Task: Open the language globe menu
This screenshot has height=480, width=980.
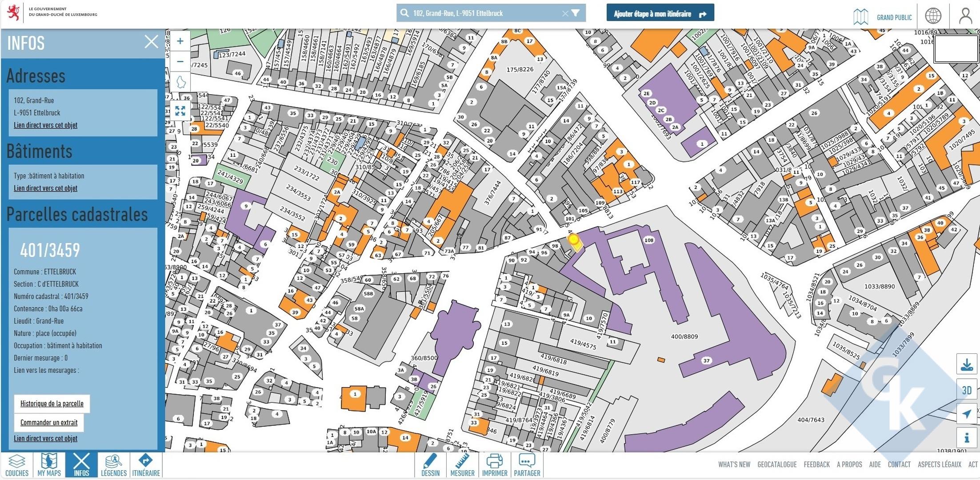Action: pos(933,16)
